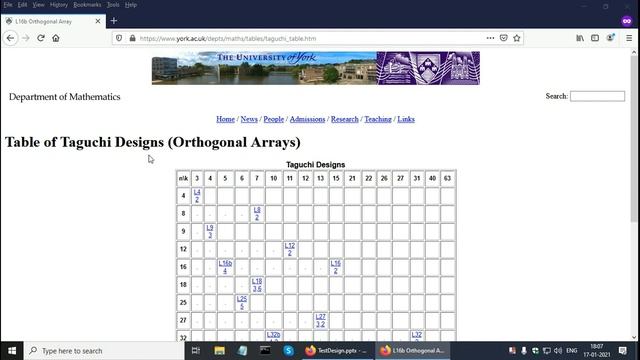Open the L4 design link

pos(197,196)
